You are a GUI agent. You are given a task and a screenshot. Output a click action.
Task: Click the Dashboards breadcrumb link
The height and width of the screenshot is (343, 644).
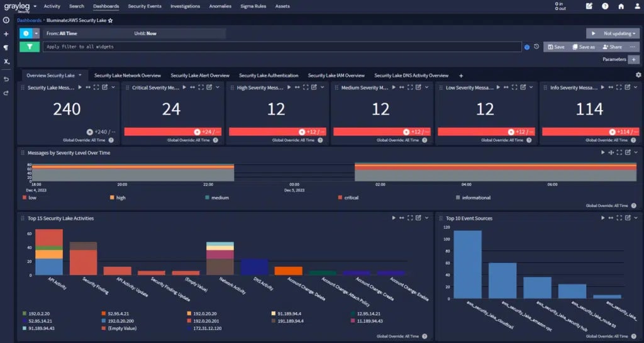[x=29, y=20]
